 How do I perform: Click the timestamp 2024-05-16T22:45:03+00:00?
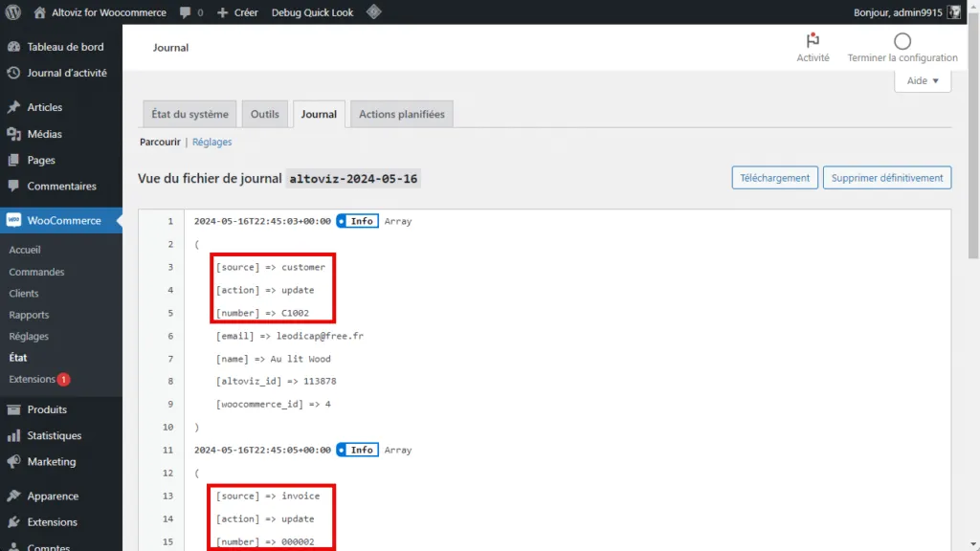click(x=262, y=221)
